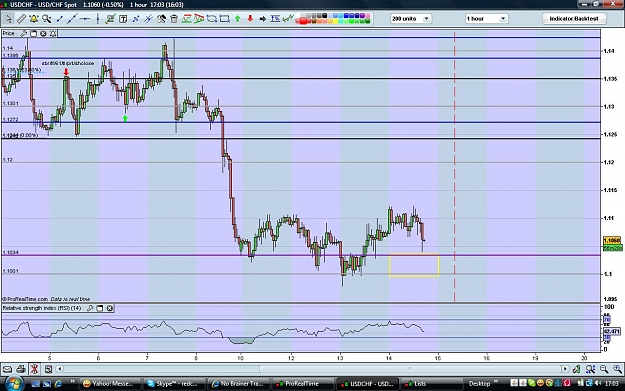Click the Indicator Backtest button
Viewport: 625px width, 391px height.
574,18
